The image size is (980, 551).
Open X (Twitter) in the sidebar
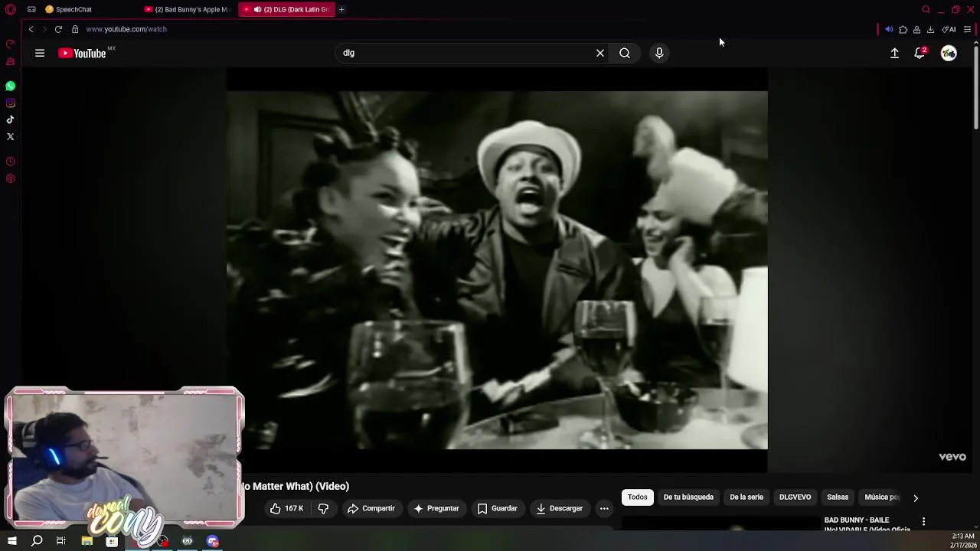click(x=11, y=136)
